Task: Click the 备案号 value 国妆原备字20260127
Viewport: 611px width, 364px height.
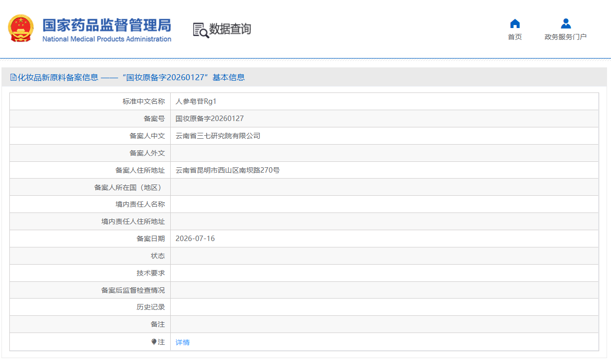Action: click(210, 119)
